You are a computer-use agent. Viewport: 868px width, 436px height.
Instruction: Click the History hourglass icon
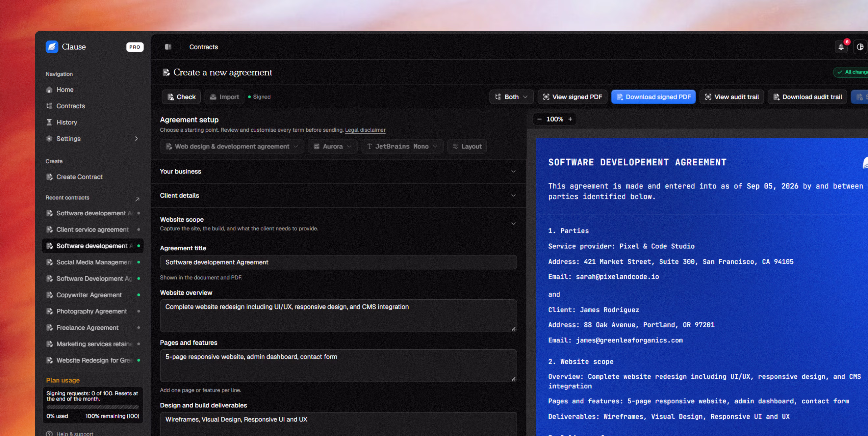49,123
